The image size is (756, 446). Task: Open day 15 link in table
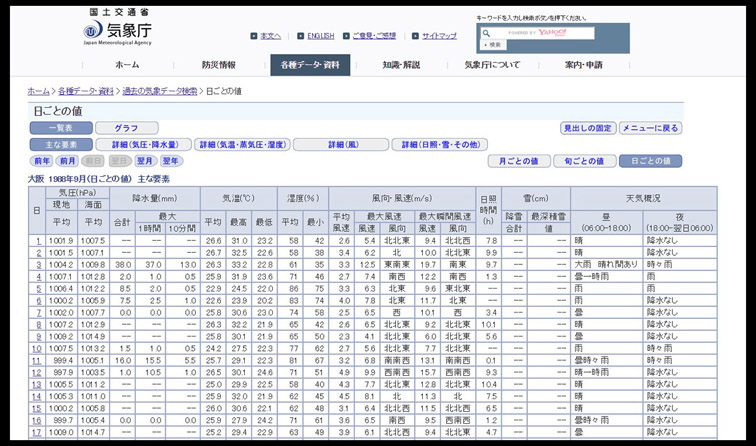[x=37, y=408]
